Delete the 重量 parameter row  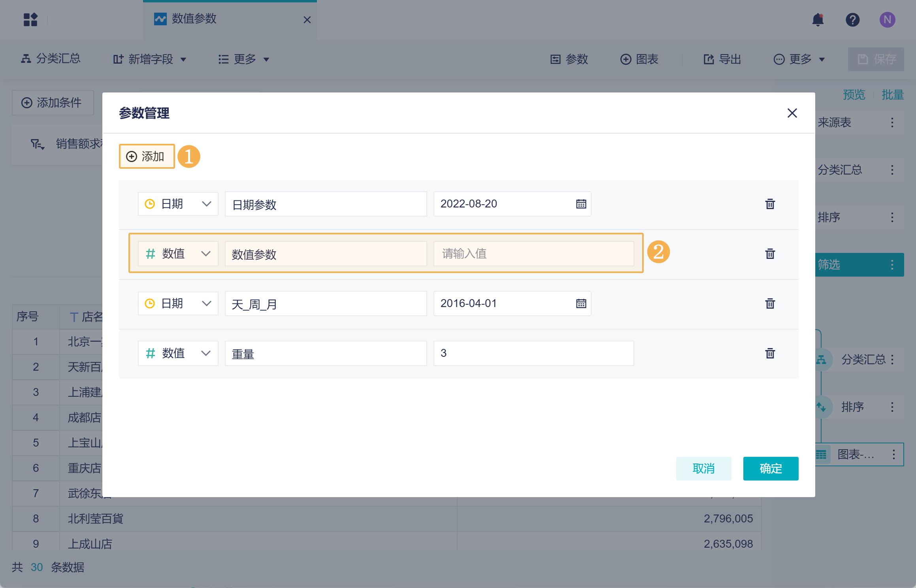pyautogui.click(x=770, y=353)
